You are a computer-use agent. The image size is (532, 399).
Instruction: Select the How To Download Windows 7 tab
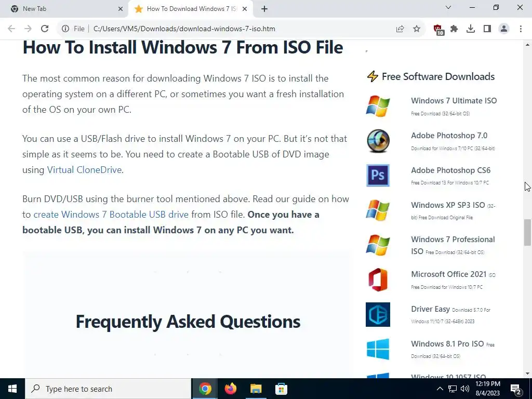[x=190, y=9]
